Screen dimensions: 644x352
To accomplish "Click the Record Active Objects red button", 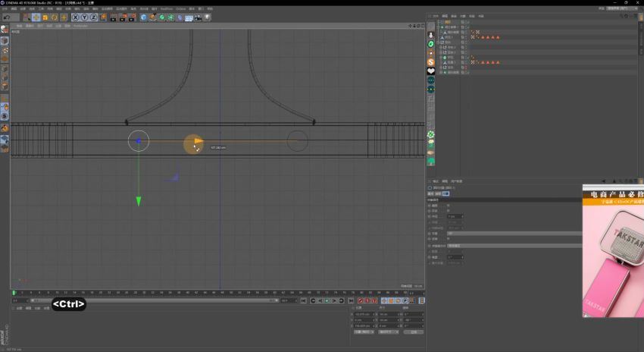I will pyautogui.click(x=361, y=300).
